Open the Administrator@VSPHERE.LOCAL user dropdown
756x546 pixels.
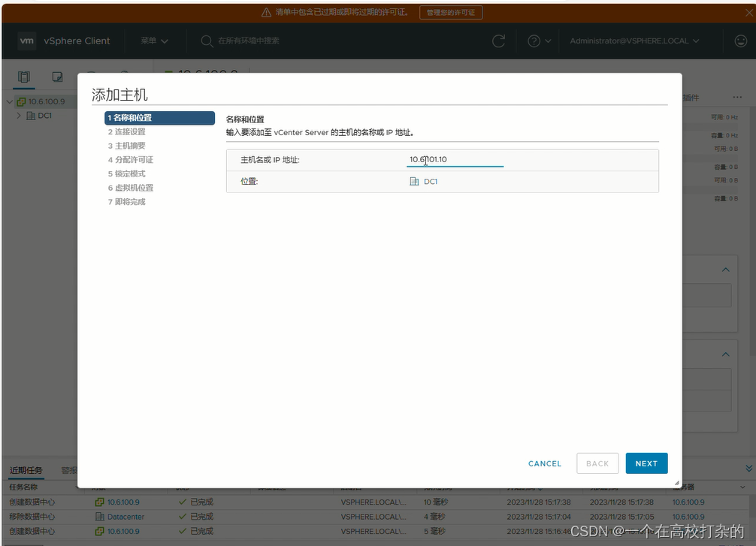(x=634, y=41)
